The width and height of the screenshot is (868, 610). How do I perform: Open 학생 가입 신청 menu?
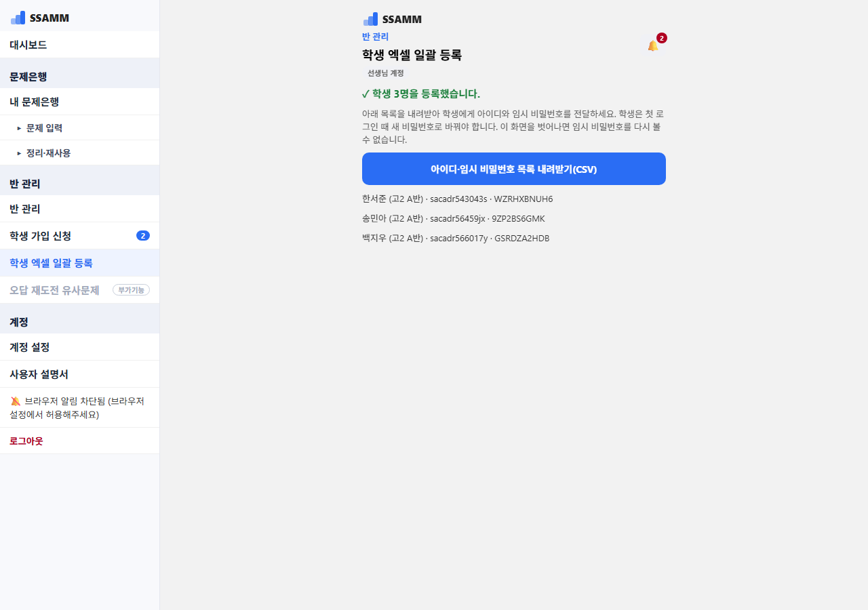pos(79,236)
